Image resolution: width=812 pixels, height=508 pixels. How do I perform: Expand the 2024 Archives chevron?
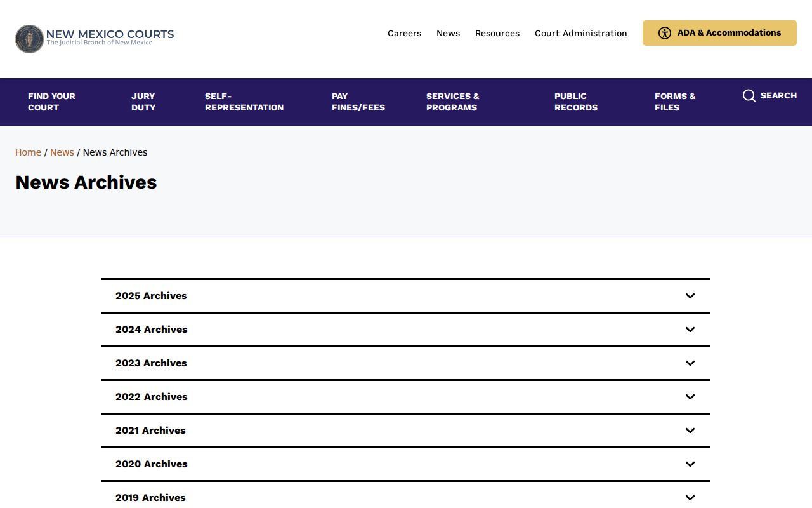[x=690, y=330]
